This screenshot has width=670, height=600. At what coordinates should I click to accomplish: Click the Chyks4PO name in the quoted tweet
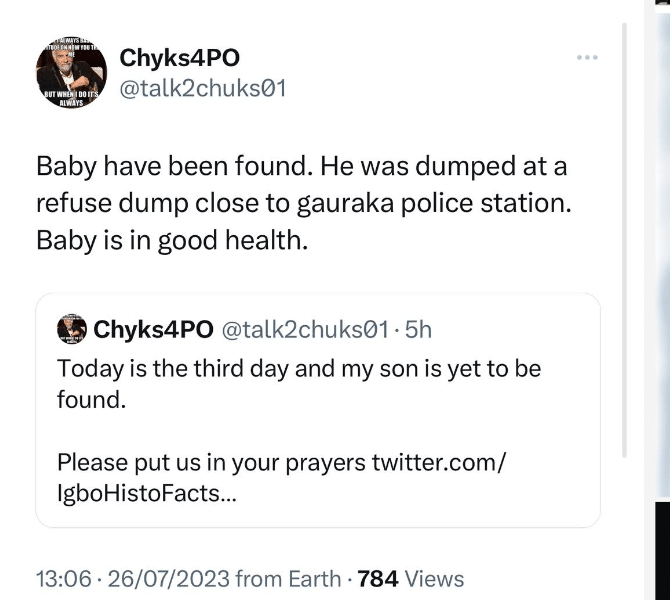[x=153, y=329]
